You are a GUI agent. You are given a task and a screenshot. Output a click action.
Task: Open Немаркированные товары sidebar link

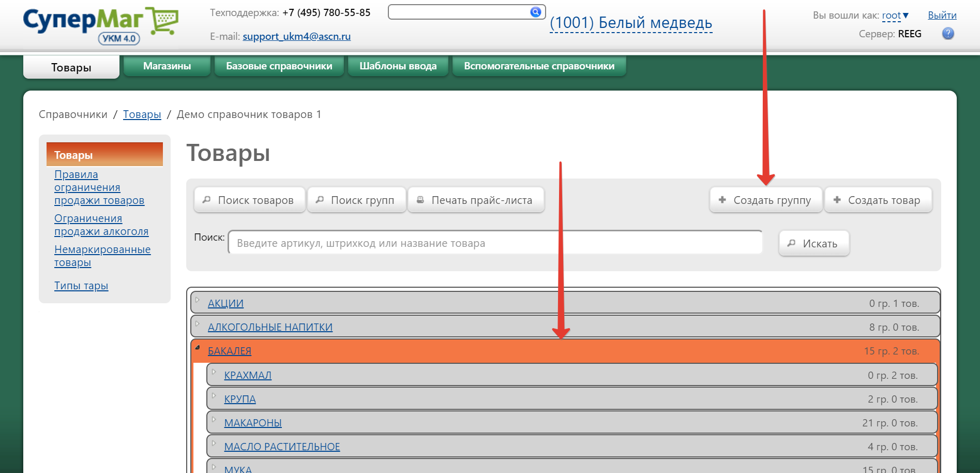pos(102,256)
